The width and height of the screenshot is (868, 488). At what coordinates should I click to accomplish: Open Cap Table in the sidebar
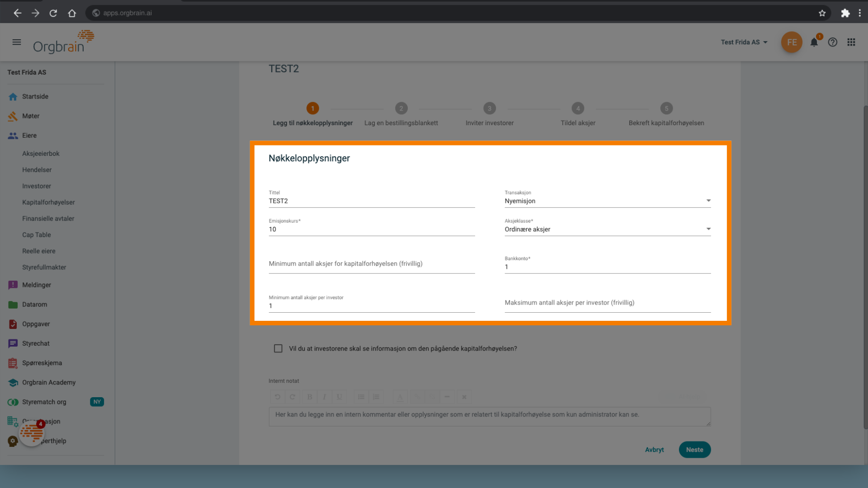(x=37, y=235)
